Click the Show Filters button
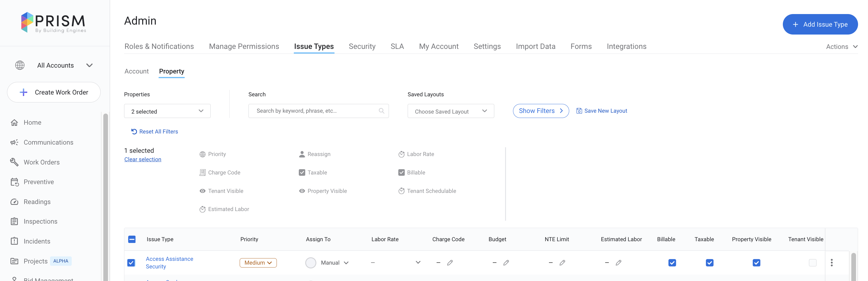The height and width of the screenshot is (281, 868). tap(541, 111)
